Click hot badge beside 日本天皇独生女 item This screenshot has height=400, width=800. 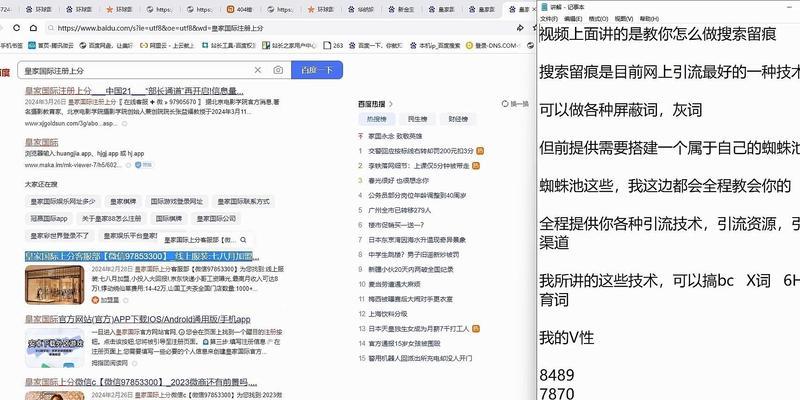tap(476, 329)
